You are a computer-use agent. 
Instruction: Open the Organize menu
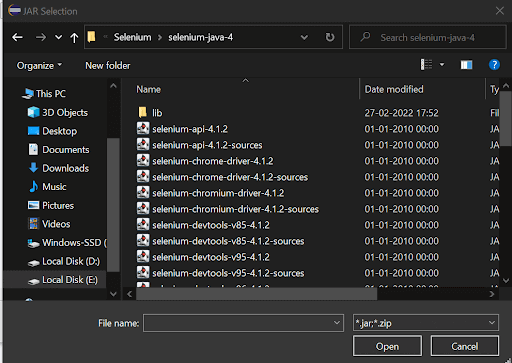[39, 66]
